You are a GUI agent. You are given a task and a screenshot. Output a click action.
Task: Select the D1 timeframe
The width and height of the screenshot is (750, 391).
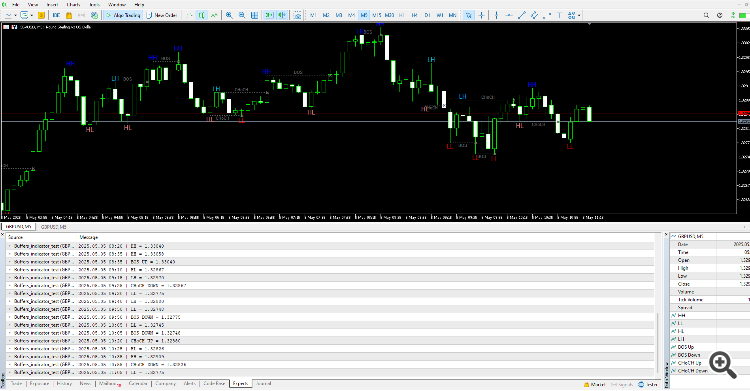[427, 15]
